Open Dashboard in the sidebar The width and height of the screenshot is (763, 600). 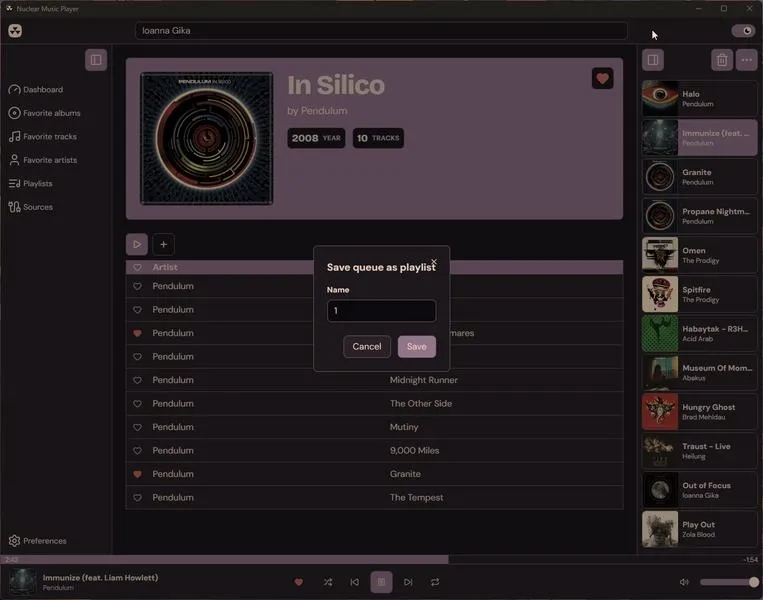pos(36,90)
